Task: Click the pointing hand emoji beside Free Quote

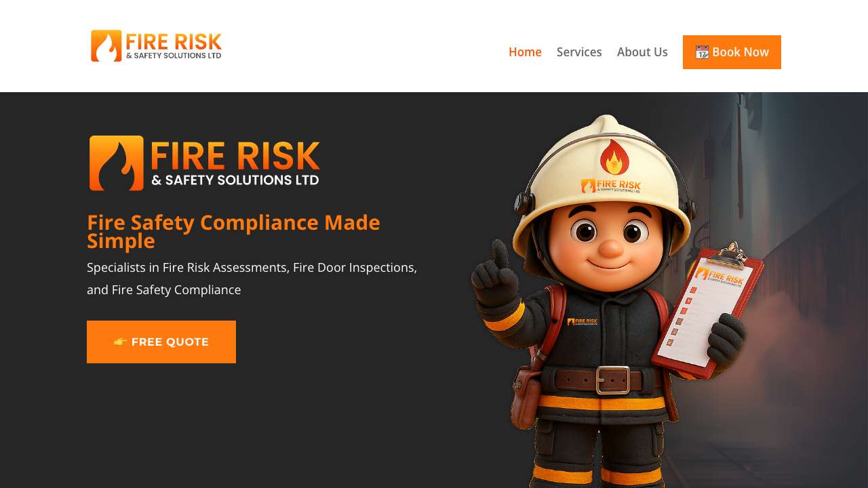Action: point(121,342)
